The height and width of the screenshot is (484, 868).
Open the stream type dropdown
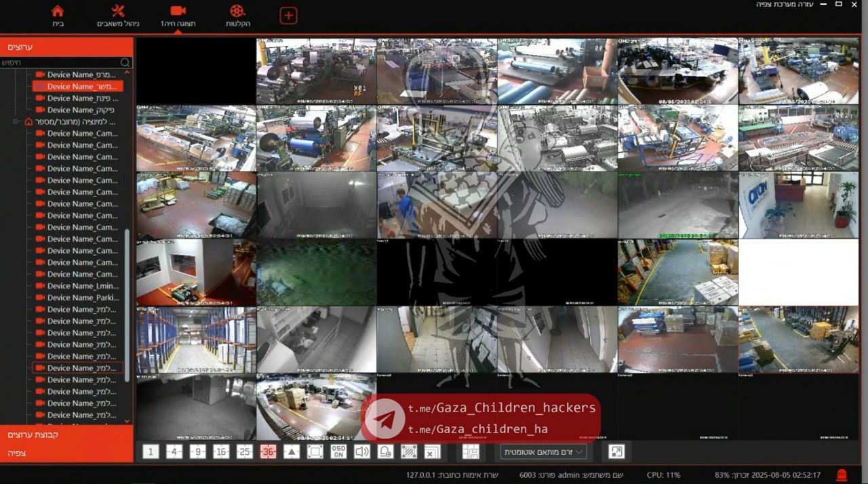click(x=543, y=452)
